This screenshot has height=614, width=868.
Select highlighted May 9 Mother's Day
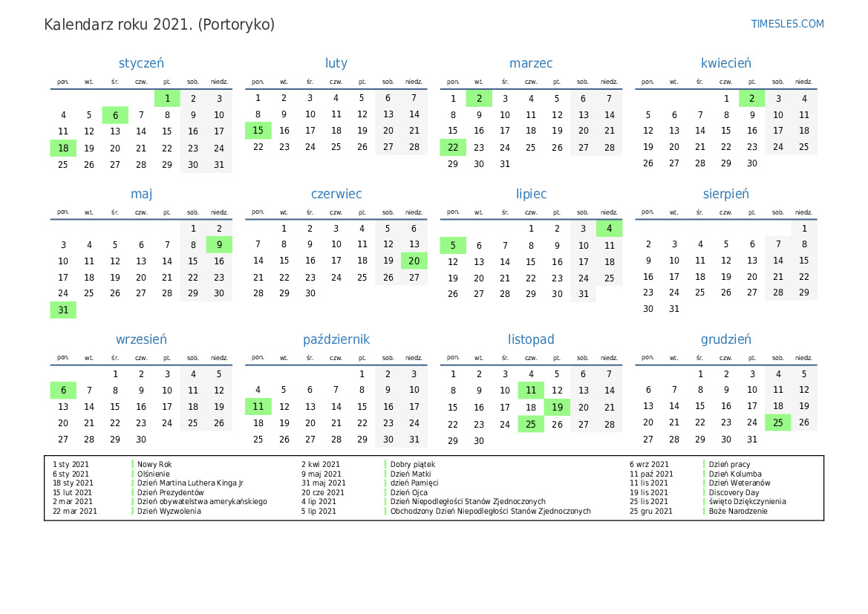coord(219,245)
